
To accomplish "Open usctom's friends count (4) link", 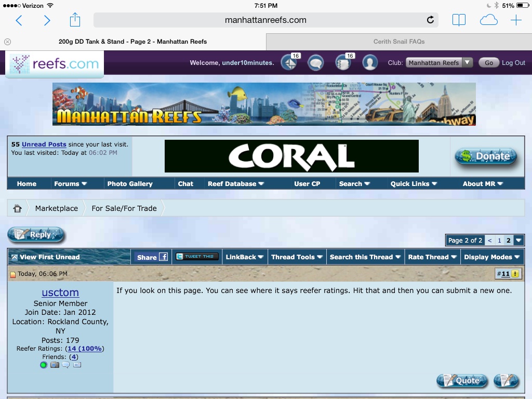I will [74, 357].
